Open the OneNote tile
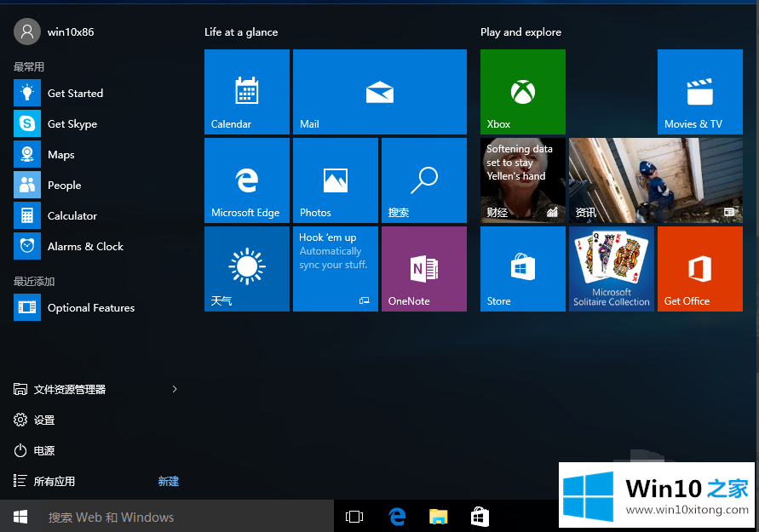 tap(423, 269)
